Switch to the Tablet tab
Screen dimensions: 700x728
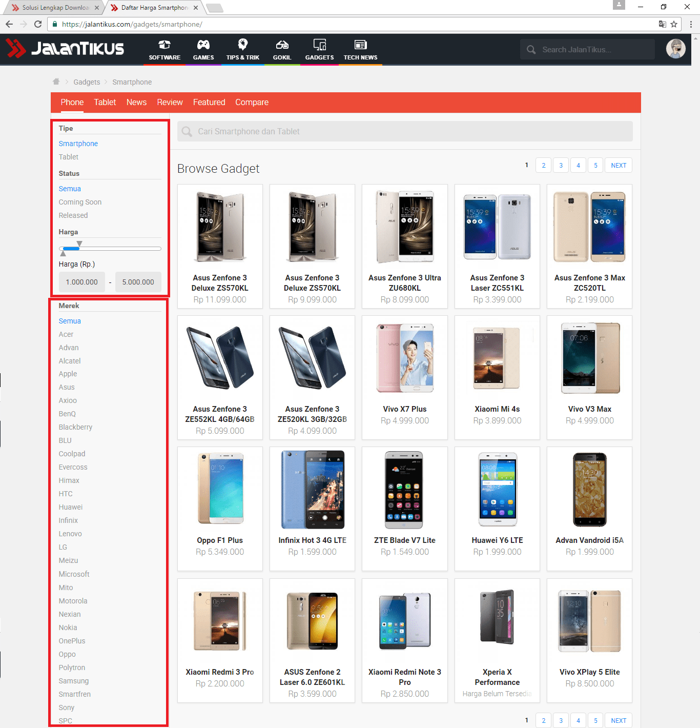[105, 103]
